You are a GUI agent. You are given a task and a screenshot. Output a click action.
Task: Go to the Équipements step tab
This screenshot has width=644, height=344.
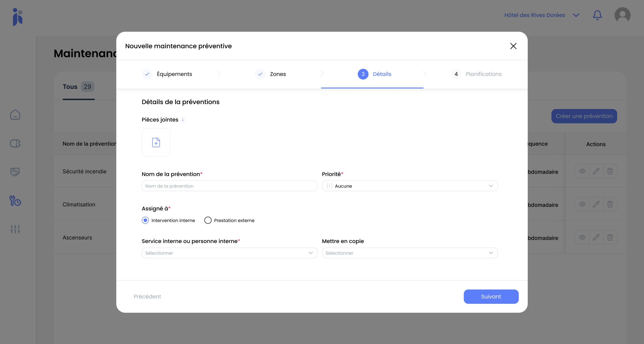tap(174, 74)
